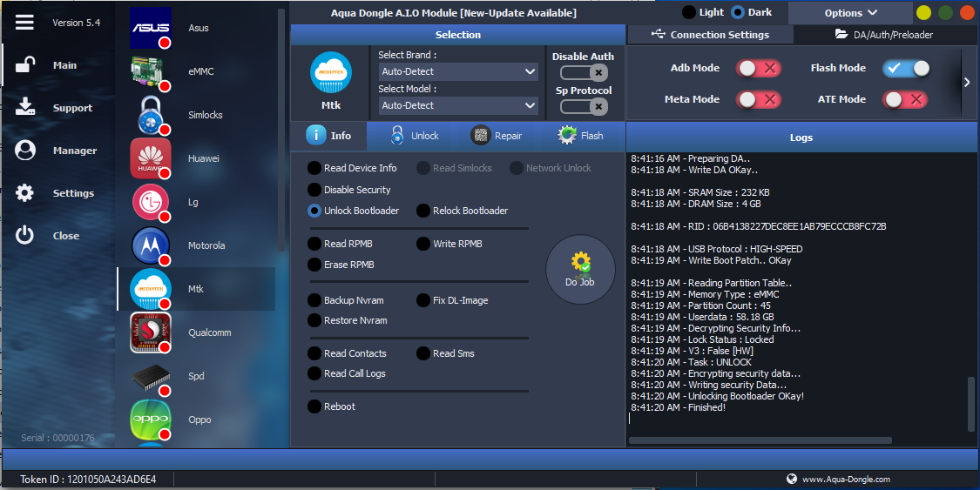The width and height of the screenshot is (980, 490).
Task: Expand the Options dropdown menu
Action: pos(850,12)
